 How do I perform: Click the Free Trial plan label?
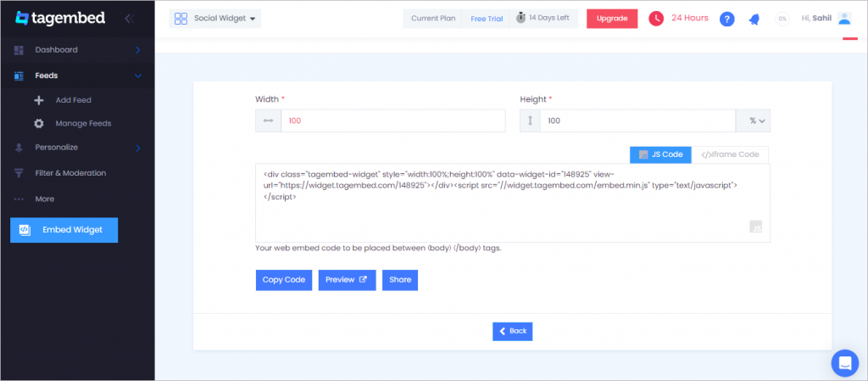[x=487, y=19]
